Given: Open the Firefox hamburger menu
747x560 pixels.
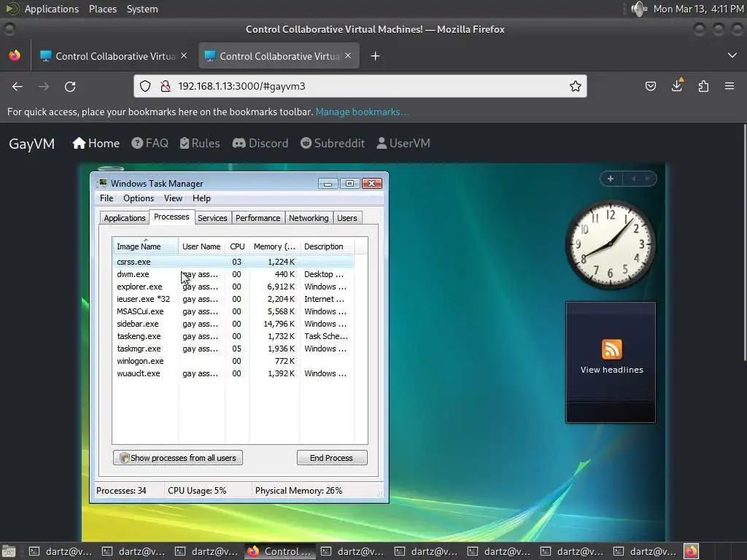Looking at the screenshot, I should (x=729, y=86).
